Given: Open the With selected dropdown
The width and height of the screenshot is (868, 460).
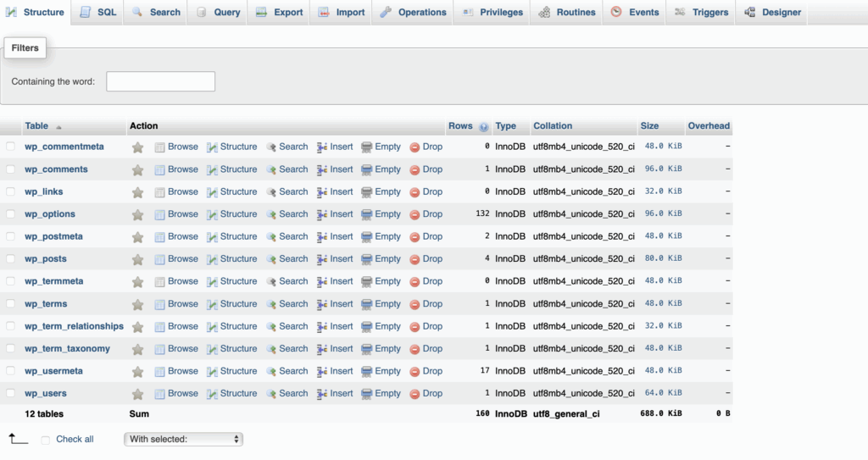Looking at the screenshot, I should [183, 439].
